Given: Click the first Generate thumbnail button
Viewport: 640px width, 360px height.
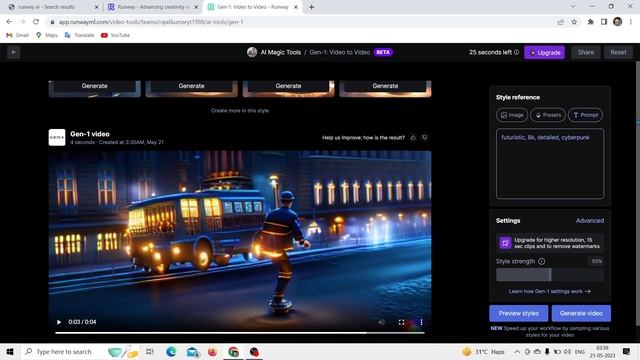Looking at the screenshot, I should [95, 86].
